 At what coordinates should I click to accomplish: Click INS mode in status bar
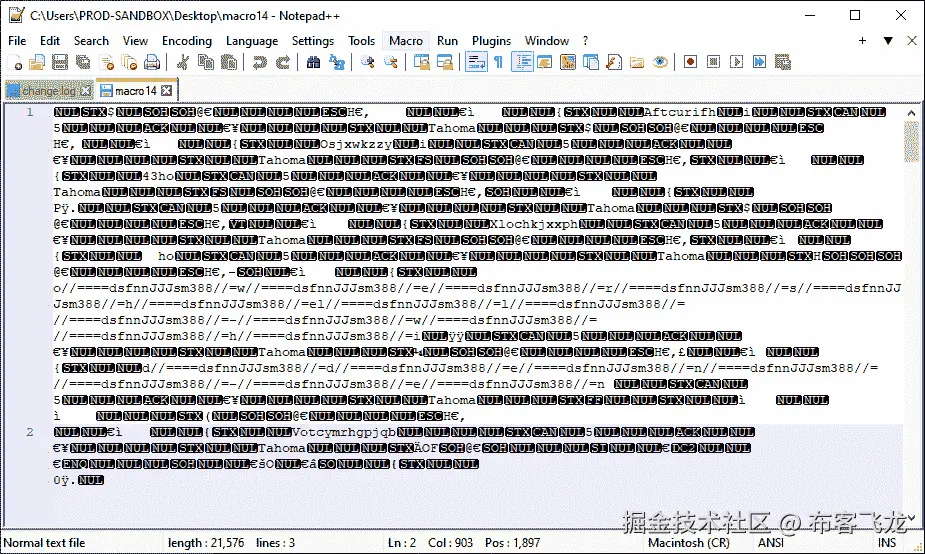[x=887, y=543]
